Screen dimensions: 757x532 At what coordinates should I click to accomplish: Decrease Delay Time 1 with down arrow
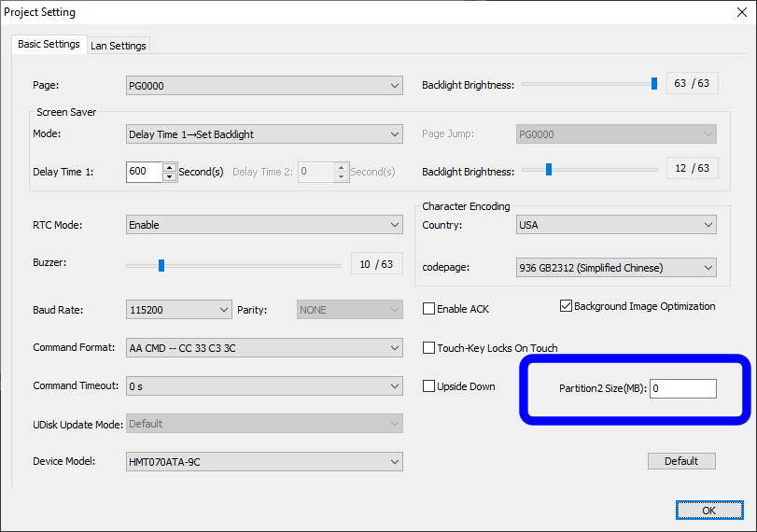[x=169, y=176]
